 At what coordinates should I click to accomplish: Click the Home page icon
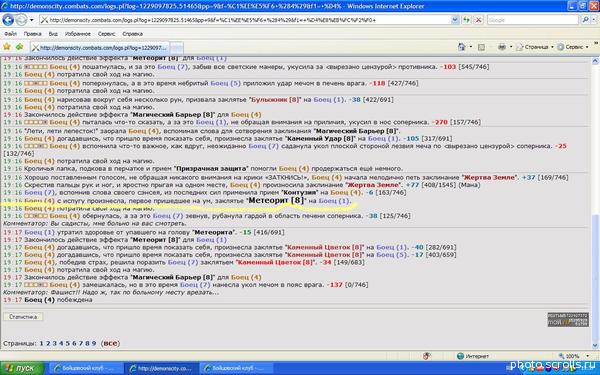coord(462,47)
